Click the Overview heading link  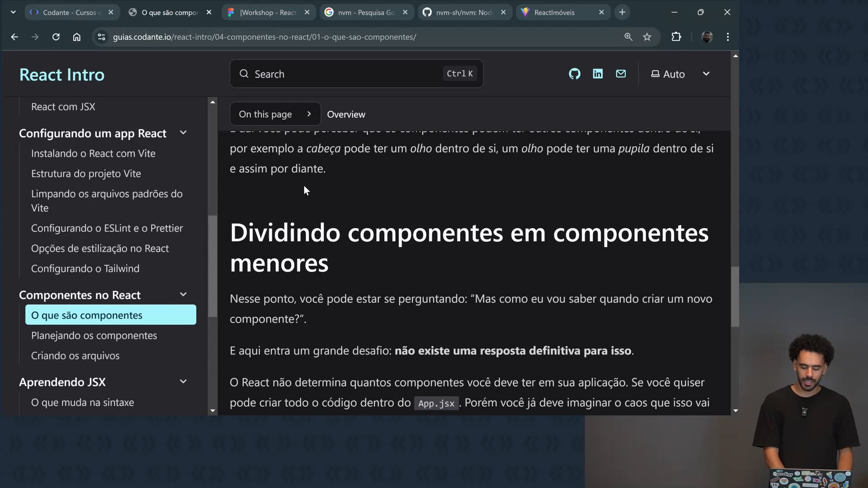[346, 114]
